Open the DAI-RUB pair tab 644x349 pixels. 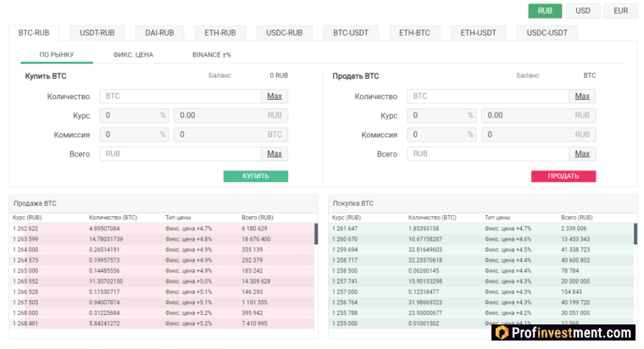159,33
